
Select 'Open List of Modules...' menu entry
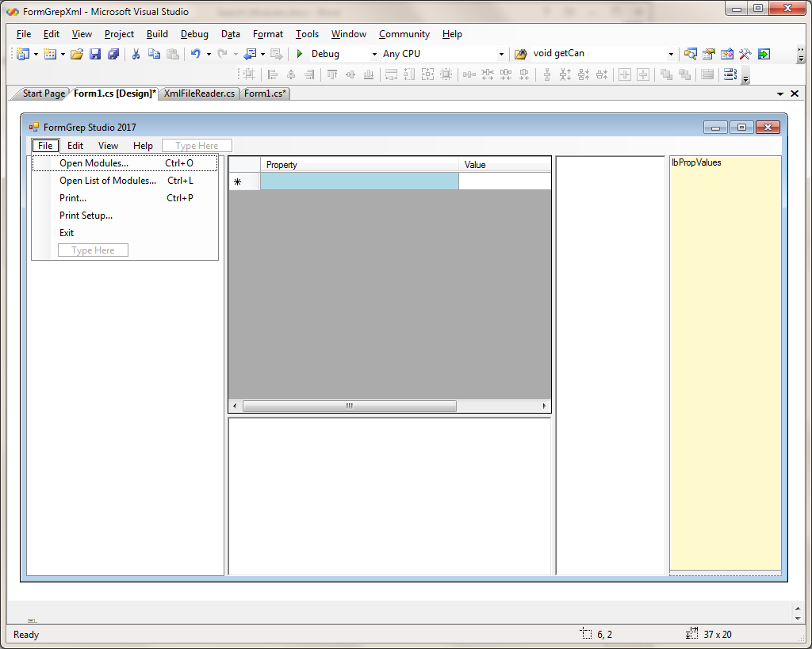coord(124,181)
